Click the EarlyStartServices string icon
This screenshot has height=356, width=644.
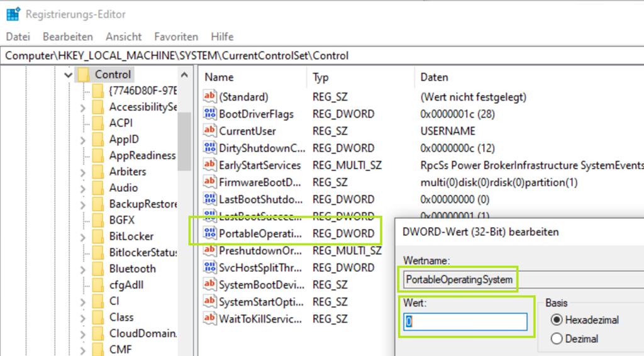coord(209,165)
